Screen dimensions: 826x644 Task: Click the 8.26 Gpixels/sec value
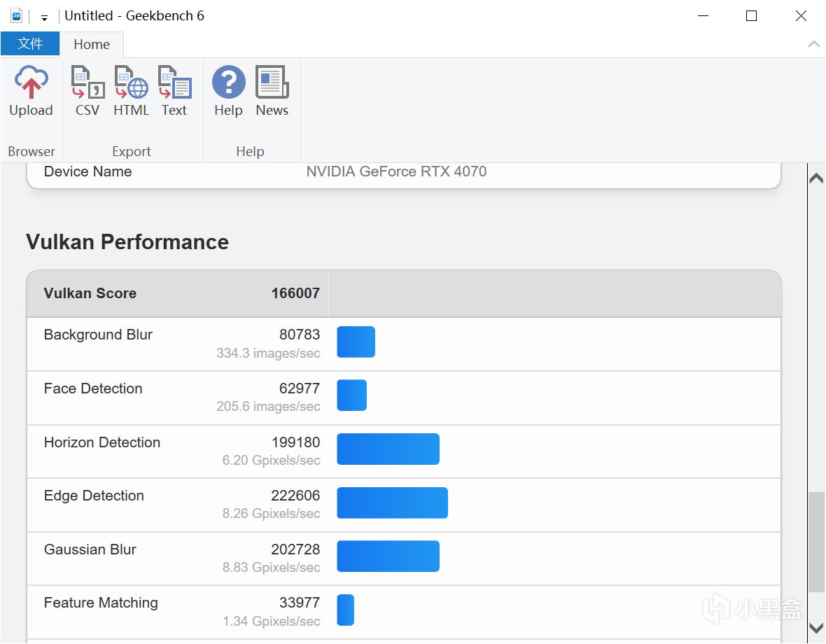click(272, 513)
